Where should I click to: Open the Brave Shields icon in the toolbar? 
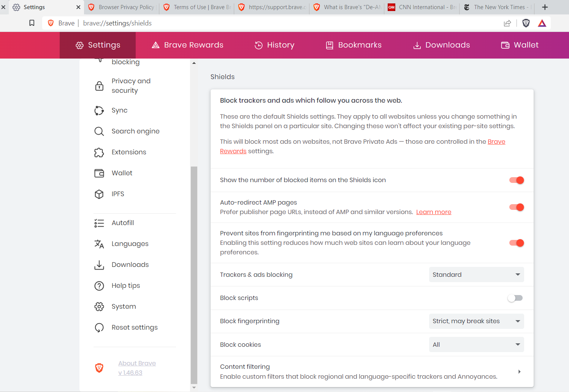pos(526,23)
